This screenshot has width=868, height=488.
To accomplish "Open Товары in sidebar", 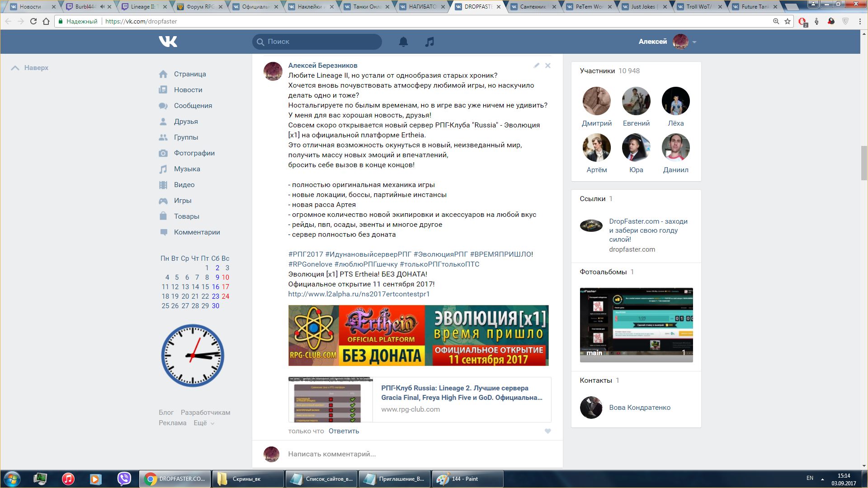I will coord(187,216).
